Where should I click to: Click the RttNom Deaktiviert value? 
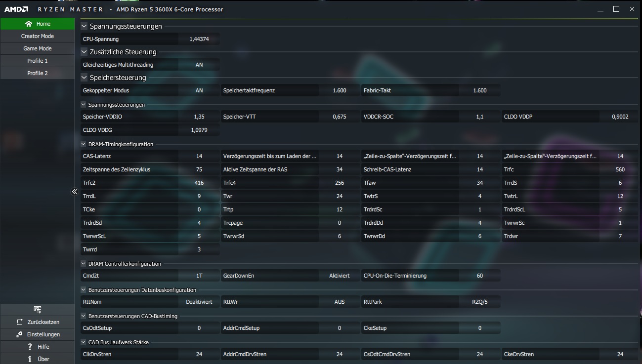pyautogui.click(x=199, y=302)
